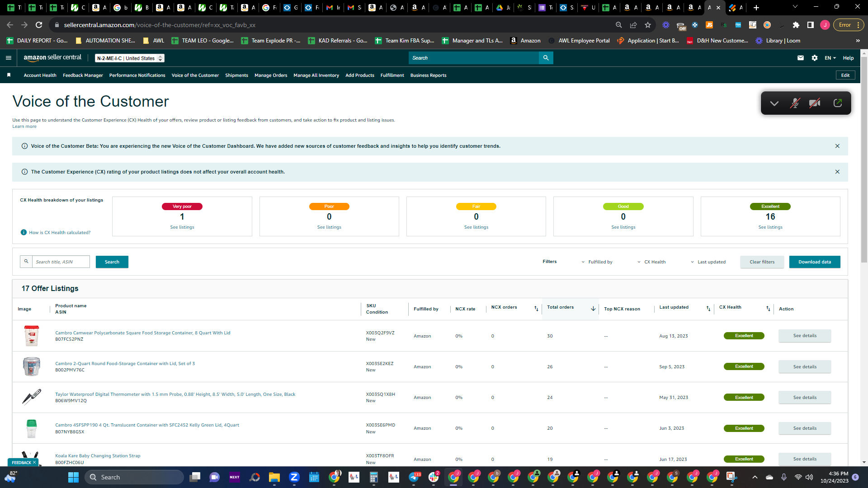Image resolution: width=868 pixels, height=488 pixels.
Task: Click the browser profile avatar J
Action: tap(825, 25)
